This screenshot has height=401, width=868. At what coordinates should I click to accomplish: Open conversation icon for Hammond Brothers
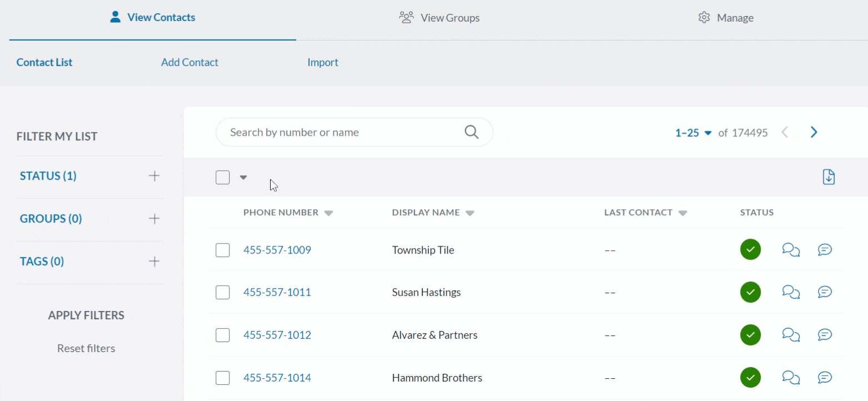(790, 378)
